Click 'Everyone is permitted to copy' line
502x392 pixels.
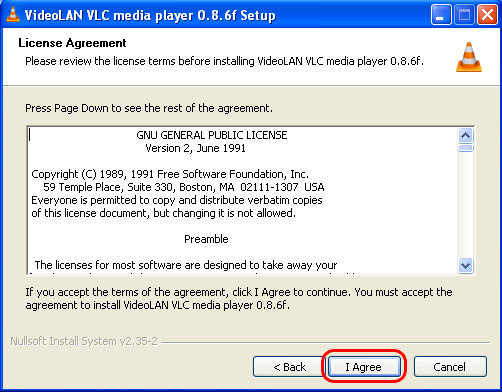click(x=177, y=200)
